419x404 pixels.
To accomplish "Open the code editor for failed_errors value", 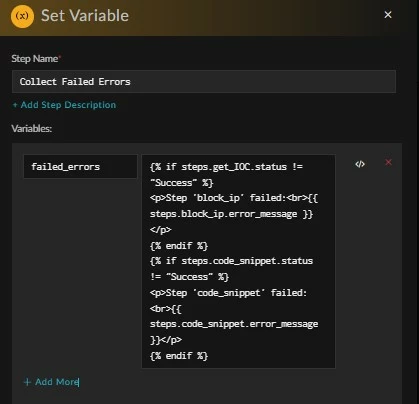I will click(x=360, y=164).
